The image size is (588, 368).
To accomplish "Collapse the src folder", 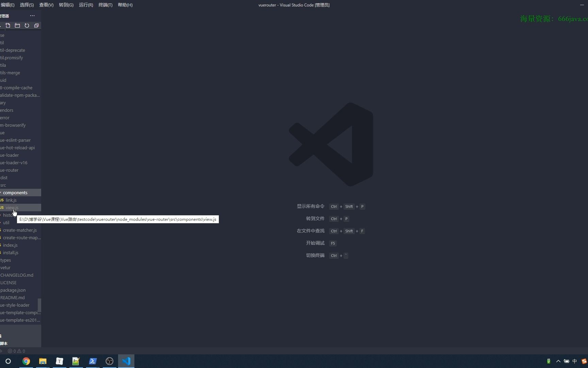I will point(20,185).
